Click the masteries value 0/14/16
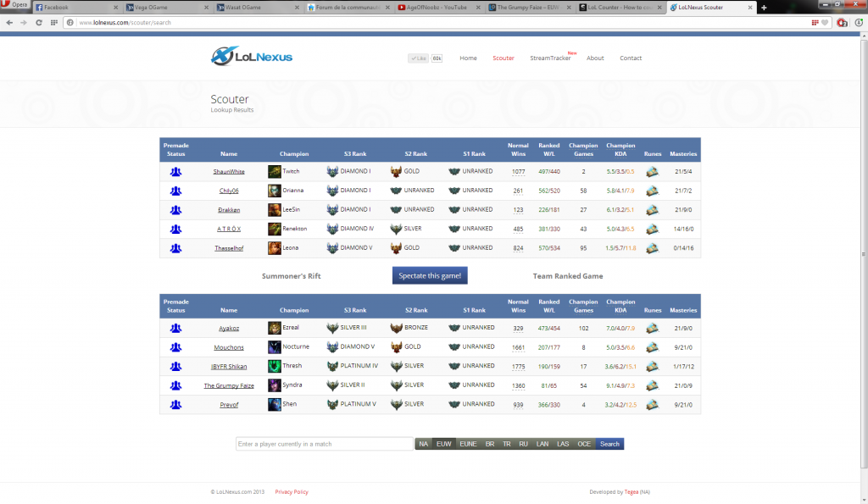The image size is (868, 504). 683,248
